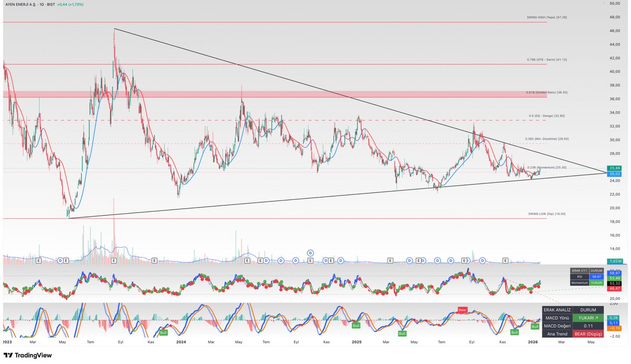Click the 42,00 price axis label
This screenshot has width=631, height=364.
(x=615, y=58)
